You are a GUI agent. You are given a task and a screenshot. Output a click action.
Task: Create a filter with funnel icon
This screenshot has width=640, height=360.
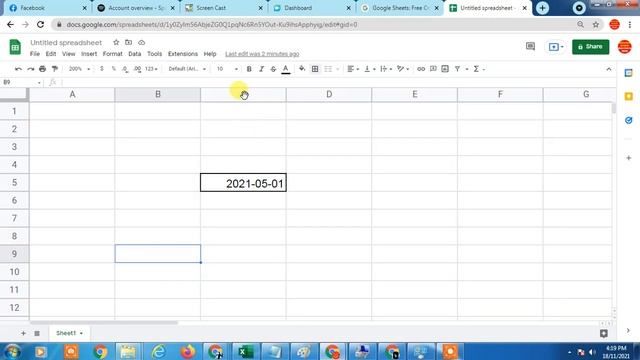(458, 69)
